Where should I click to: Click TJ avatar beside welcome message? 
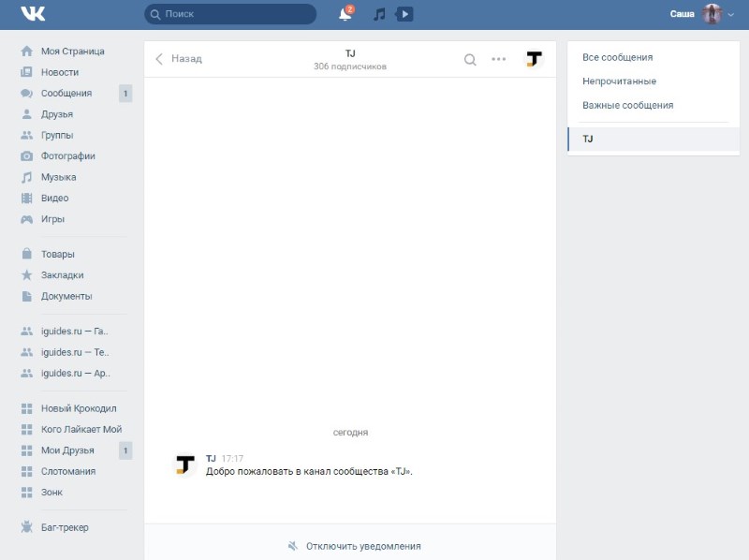[184, 464]
